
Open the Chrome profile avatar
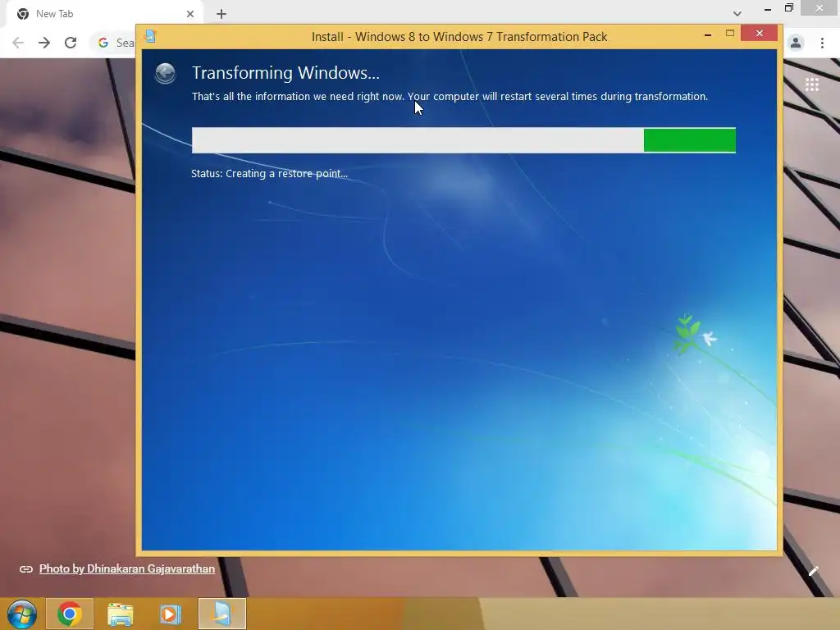pos(796,43)
